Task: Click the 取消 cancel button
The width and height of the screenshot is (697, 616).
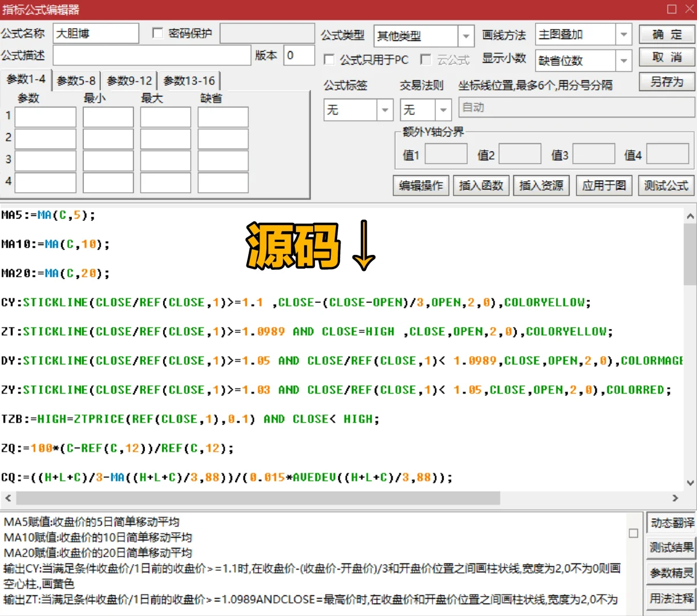Action: pos(666,57)
